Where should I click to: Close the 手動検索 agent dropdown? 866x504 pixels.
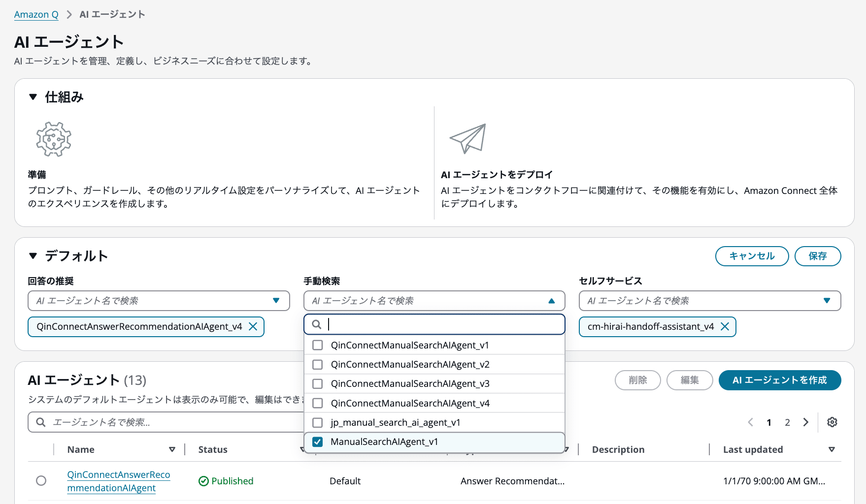[434, 301]
